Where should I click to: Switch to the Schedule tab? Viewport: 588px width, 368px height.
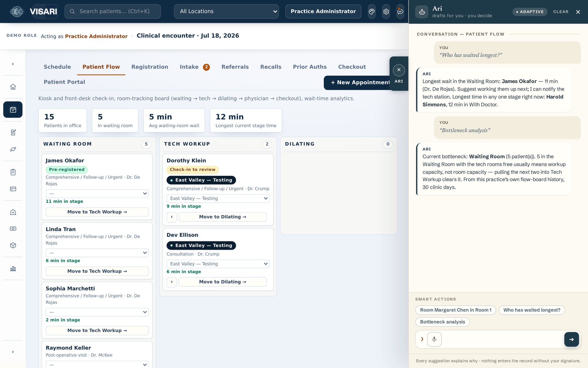(x=57, y=67)
